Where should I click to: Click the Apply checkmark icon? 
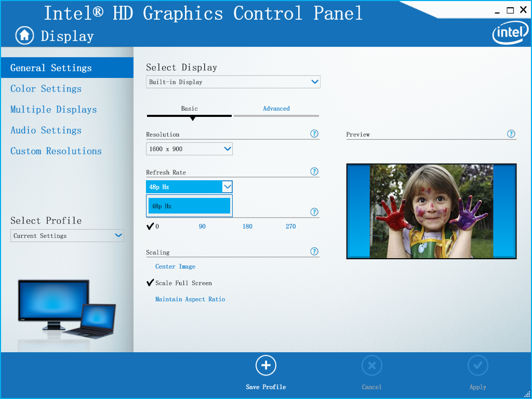pyautogui.click(x=477, y=366)
